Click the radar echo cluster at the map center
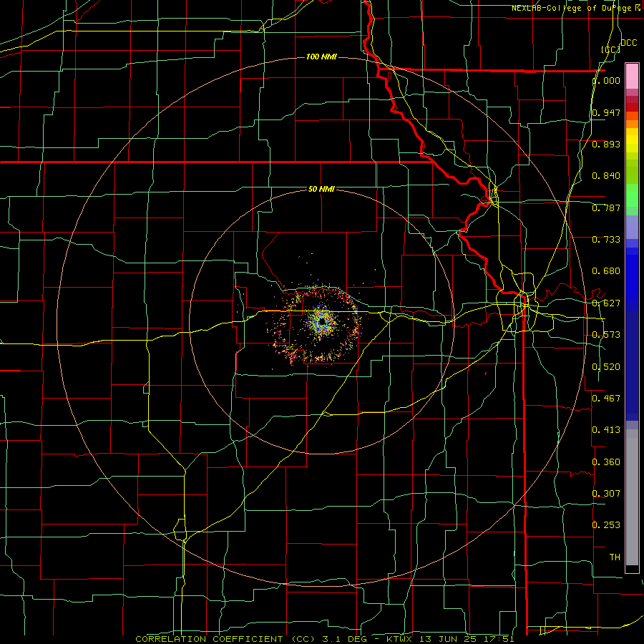Image resolution: width=644 pixels, height=644 pixels. [321, 323]
